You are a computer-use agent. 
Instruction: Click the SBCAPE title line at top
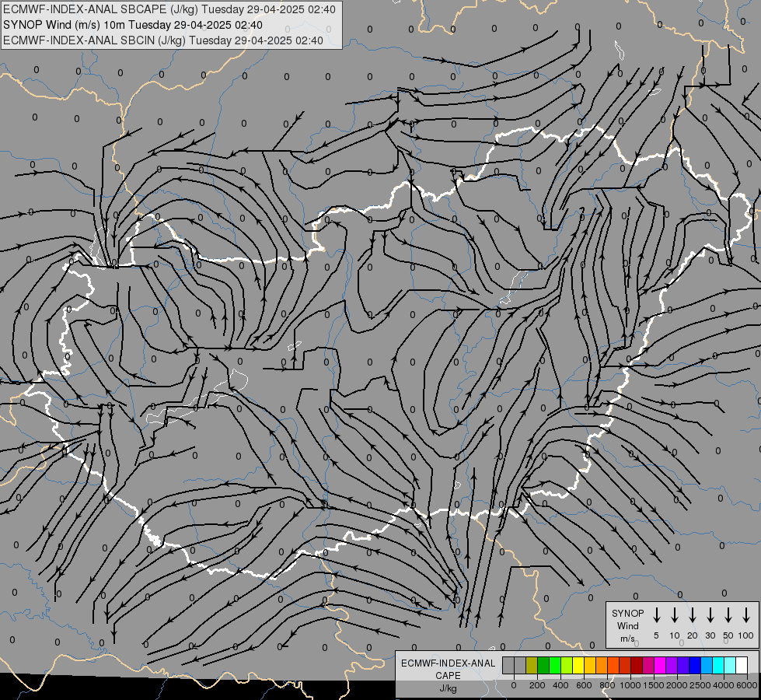click(169, 9)
